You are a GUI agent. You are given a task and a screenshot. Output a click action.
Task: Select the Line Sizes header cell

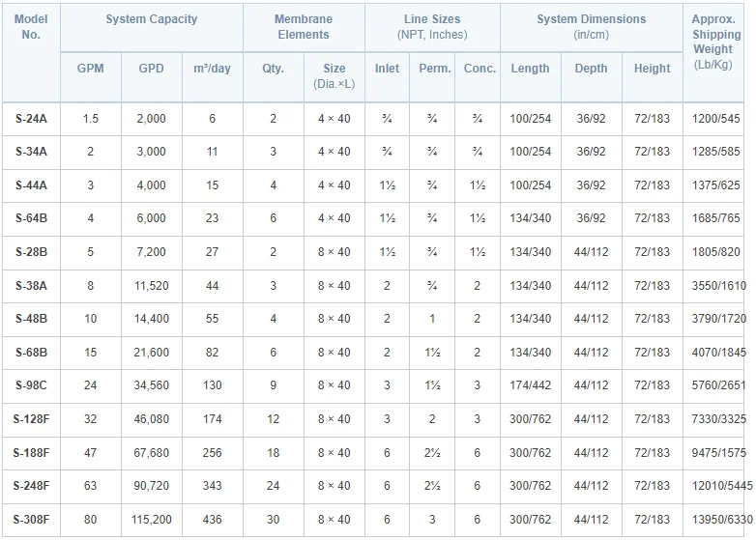tap(432, 27)
